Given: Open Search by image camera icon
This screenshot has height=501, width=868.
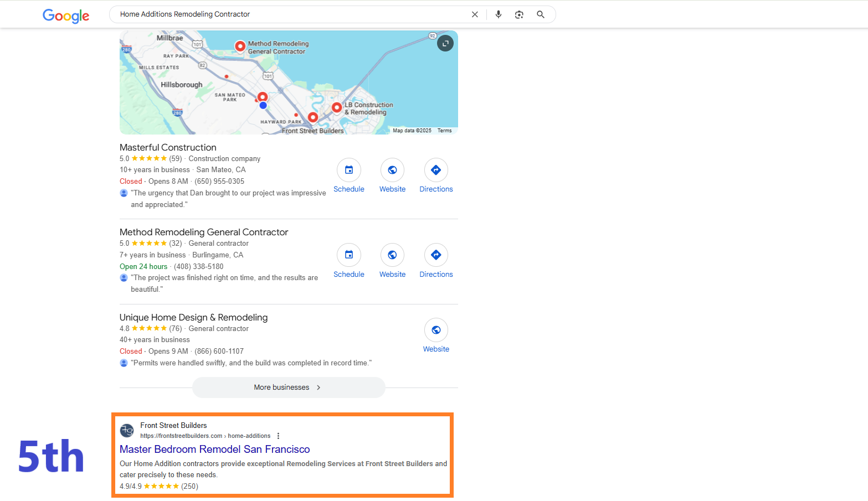Looking at the screenshot, I should [x=519, y=14].
